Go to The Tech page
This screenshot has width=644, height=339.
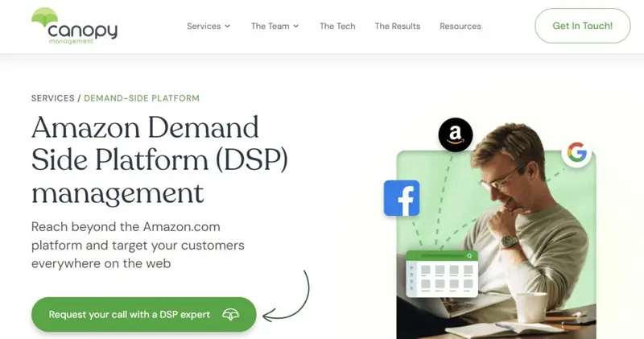pyautogui.click(x=337, y=27)
